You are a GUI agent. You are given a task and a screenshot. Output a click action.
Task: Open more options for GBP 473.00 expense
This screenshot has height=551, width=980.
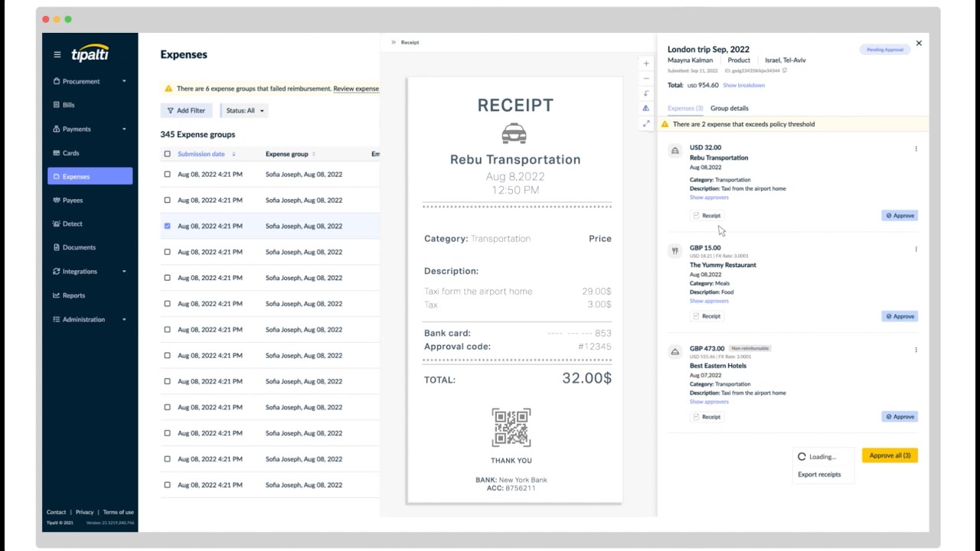click(x=916, y=350)
